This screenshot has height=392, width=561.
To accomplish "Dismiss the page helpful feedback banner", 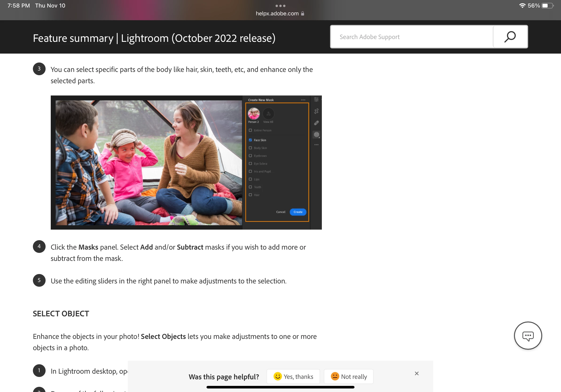I will coord(417,373).
